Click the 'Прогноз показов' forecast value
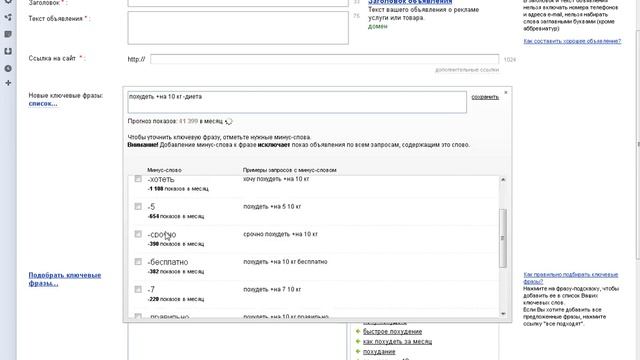Screen dimensions: 640x360 188,121
